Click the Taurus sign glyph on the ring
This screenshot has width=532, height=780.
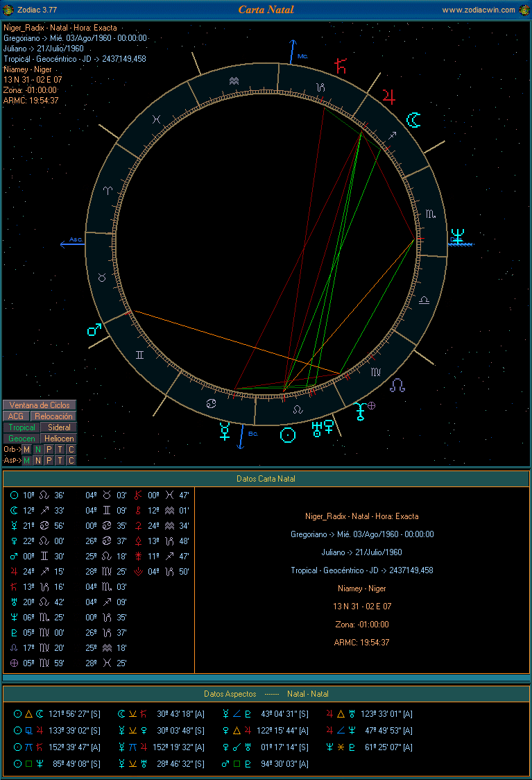tap(102, 278)
